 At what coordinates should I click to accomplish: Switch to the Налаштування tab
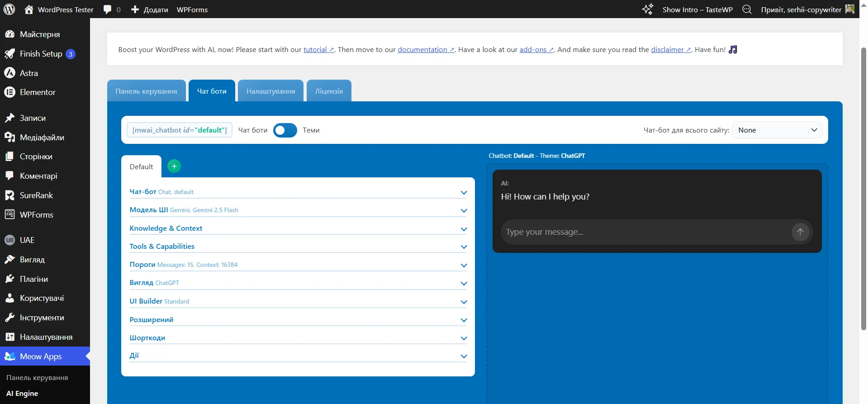270,91
